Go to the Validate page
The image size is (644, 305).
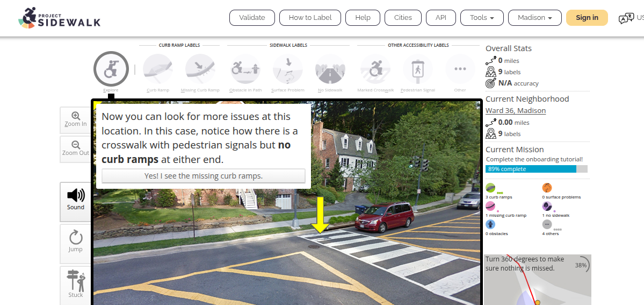pyautogui.click(x=252, y=18)
